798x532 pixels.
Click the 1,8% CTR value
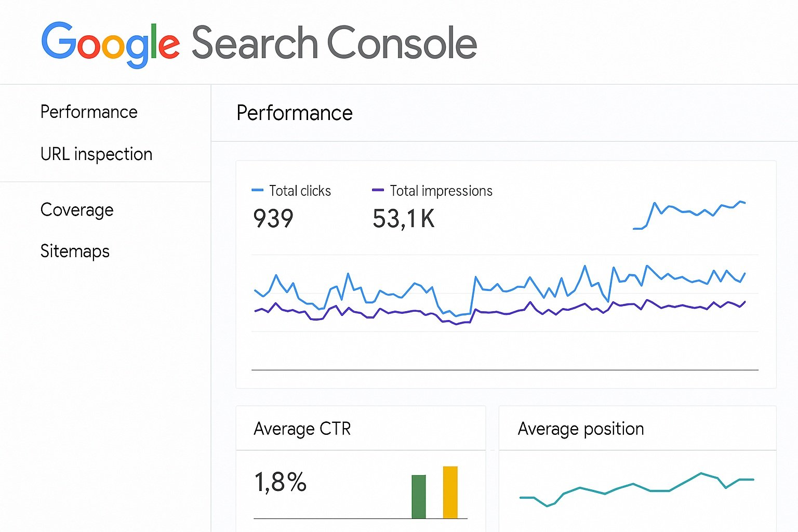click(x=281, y=482)
